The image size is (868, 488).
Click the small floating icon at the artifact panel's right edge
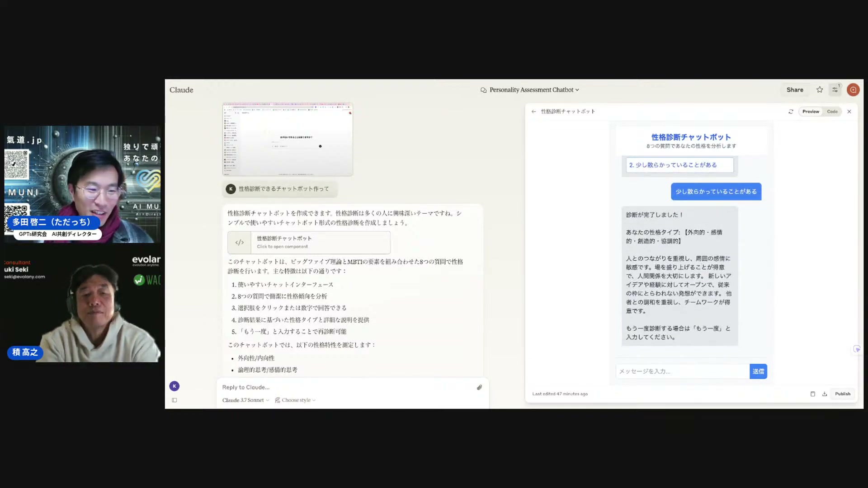click(857, 349)
